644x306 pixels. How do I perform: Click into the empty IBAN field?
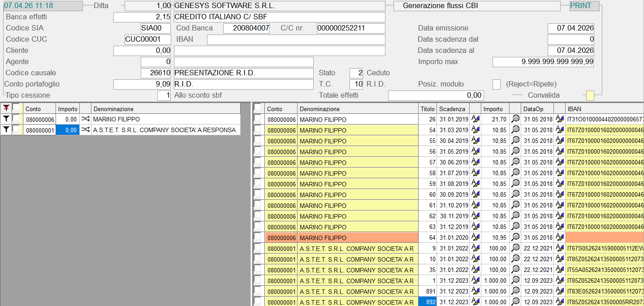point(296,39)
